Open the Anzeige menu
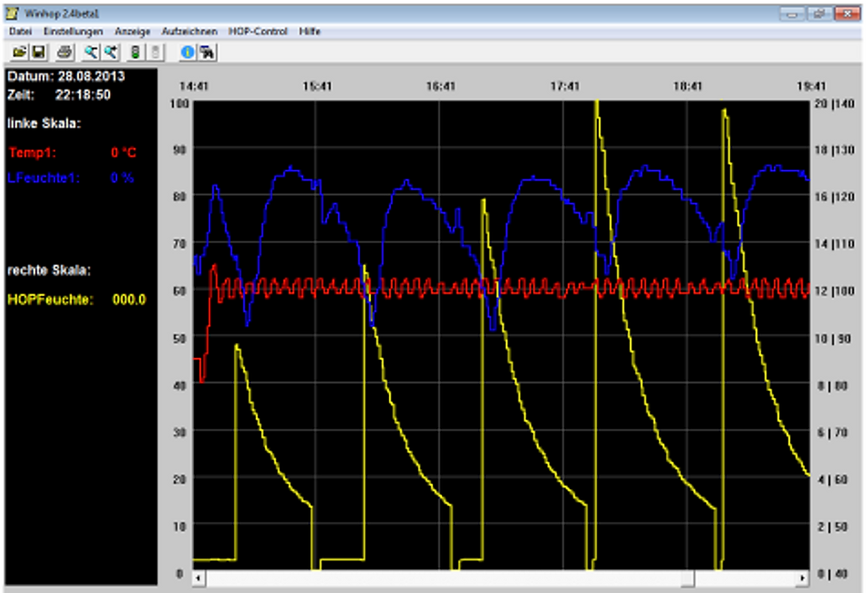868x593 pixels. [x=132, y=32]
